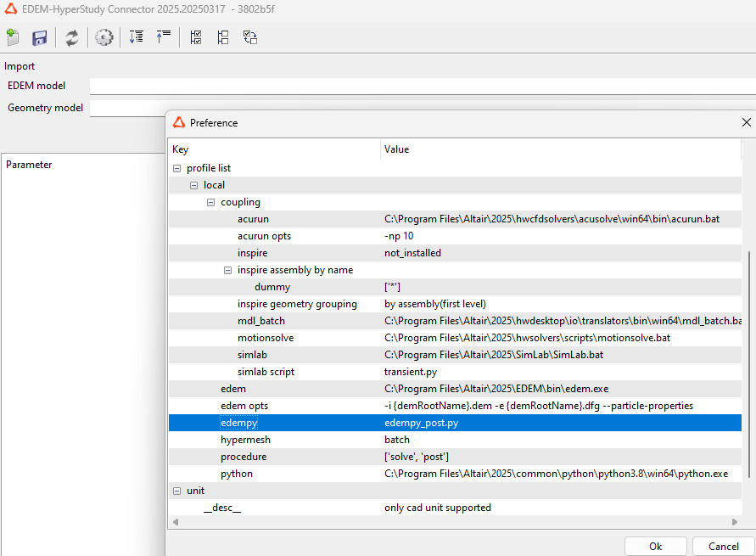
Task: Select the __desc__ row
Action: point(455,508)
